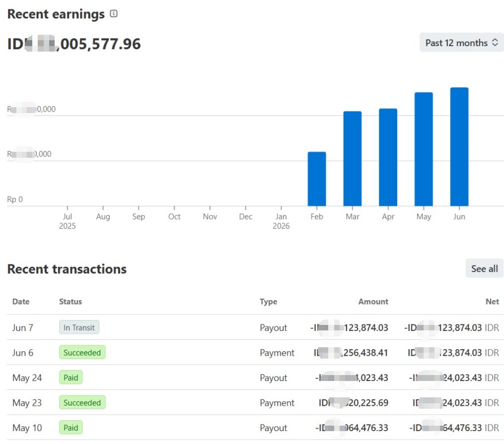Click the Amount column header
The height and width of the screenshot is (444, 504).
373,302
